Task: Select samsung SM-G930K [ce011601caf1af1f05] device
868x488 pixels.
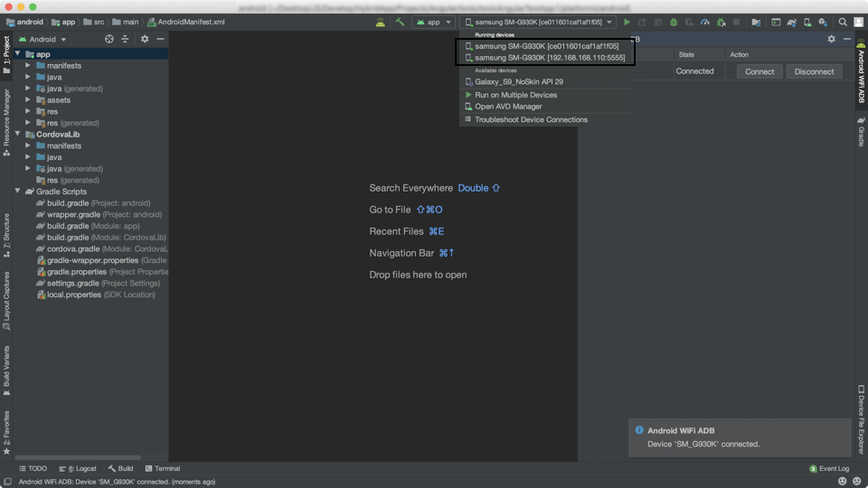Action: (x=544, y=46)
